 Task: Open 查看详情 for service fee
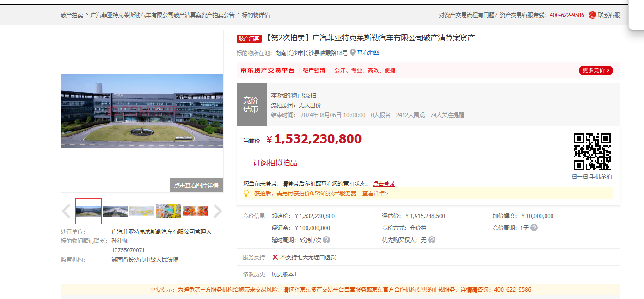point(375,193)
